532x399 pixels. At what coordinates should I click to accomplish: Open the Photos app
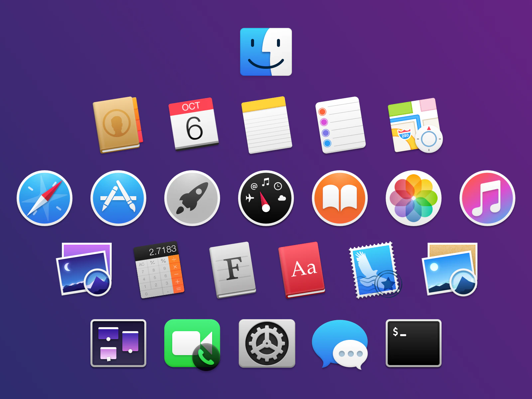pyautogui.click(x=414, y=198)
